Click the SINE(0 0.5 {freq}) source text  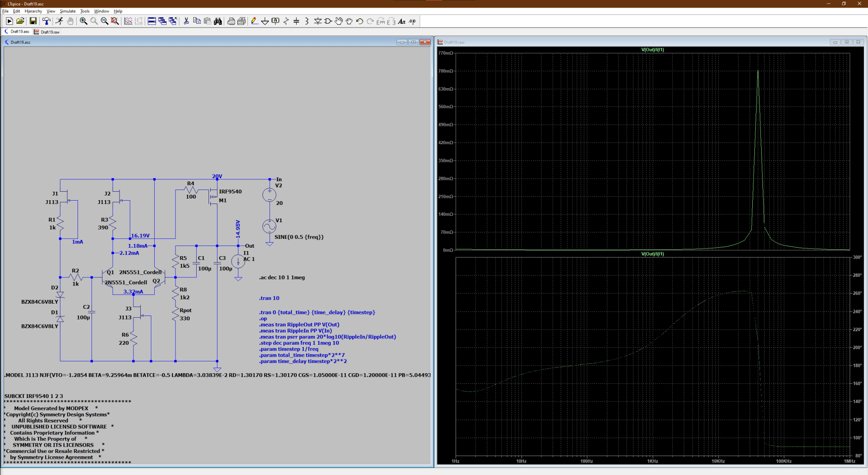[299, 237]
